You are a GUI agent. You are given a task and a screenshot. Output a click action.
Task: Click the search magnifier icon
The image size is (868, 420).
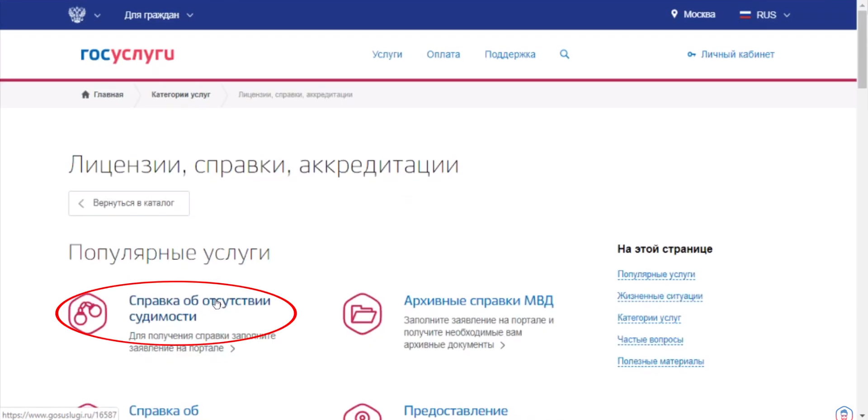click(x=564, y=54)
